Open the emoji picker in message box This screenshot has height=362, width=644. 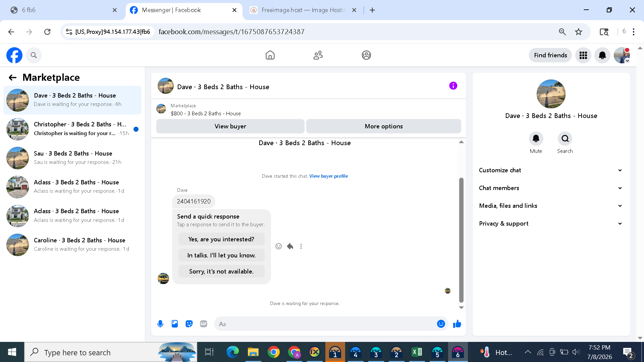coord(441,324)
